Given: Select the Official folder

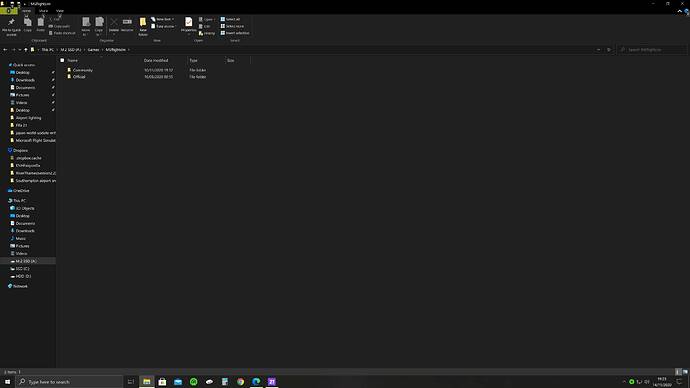Looking at the screenshot, I should point(79,77).
